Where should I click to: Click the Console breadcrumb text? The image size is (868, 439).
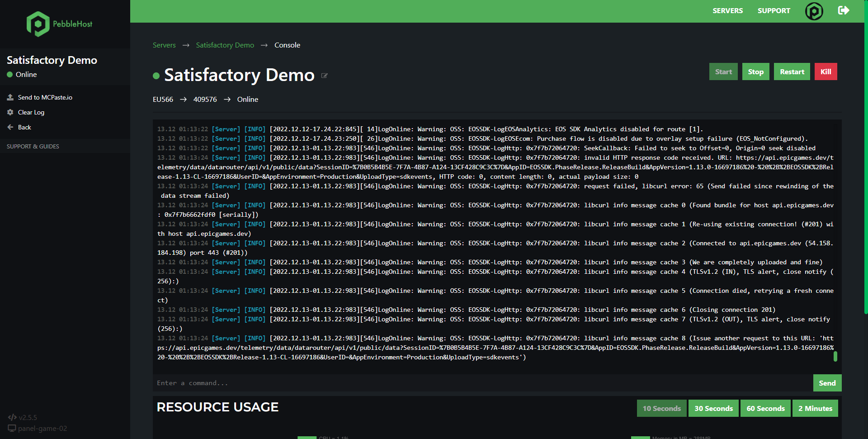[287, 45]
